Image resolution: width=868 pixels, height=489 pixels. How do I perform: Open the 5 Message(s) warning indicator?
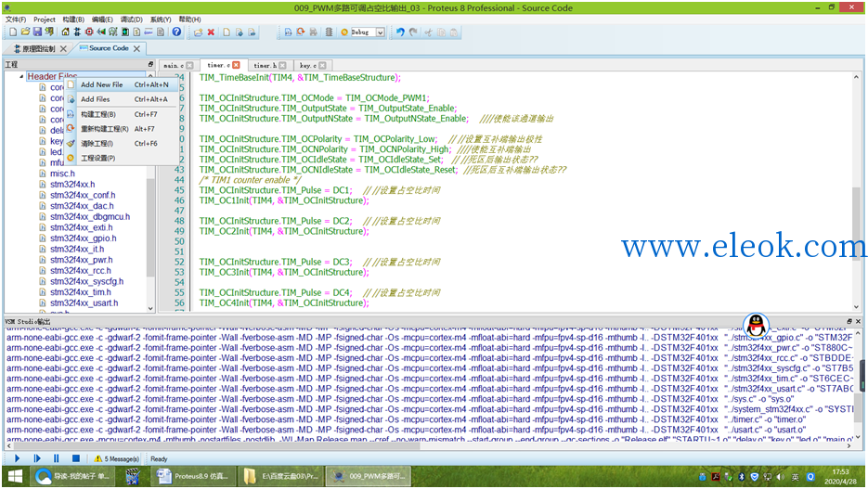coord(116,458)
